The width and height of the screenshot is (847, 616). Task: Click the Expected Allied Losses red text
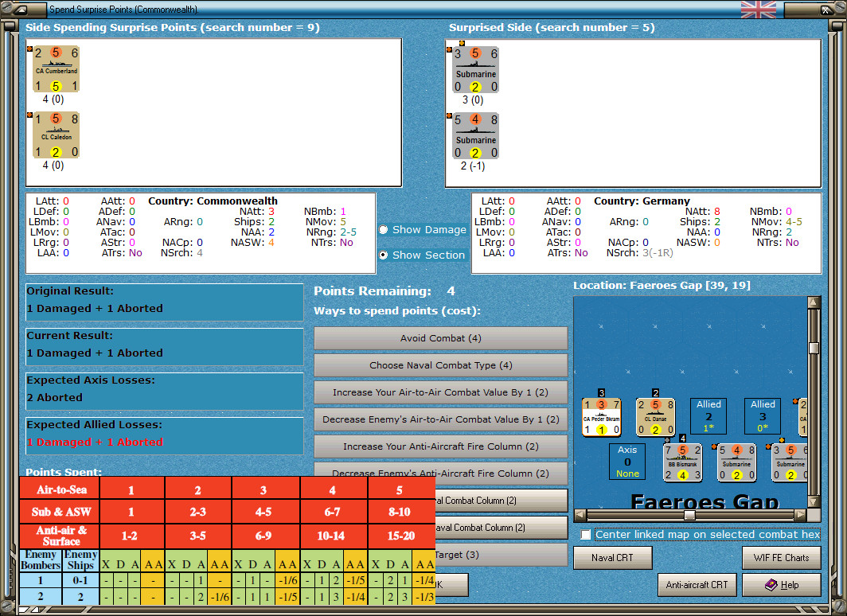[95, 443]
